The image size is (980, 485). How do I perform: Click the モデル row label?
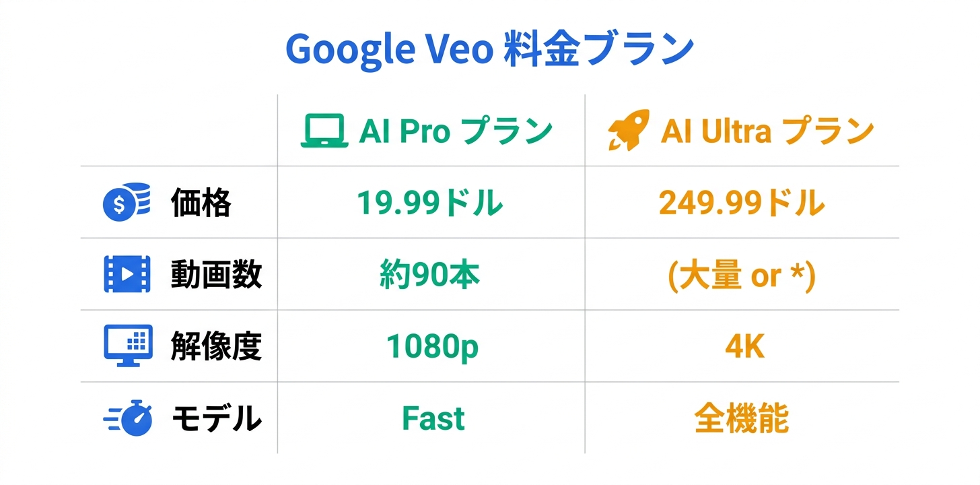click(x=216, y=419)
